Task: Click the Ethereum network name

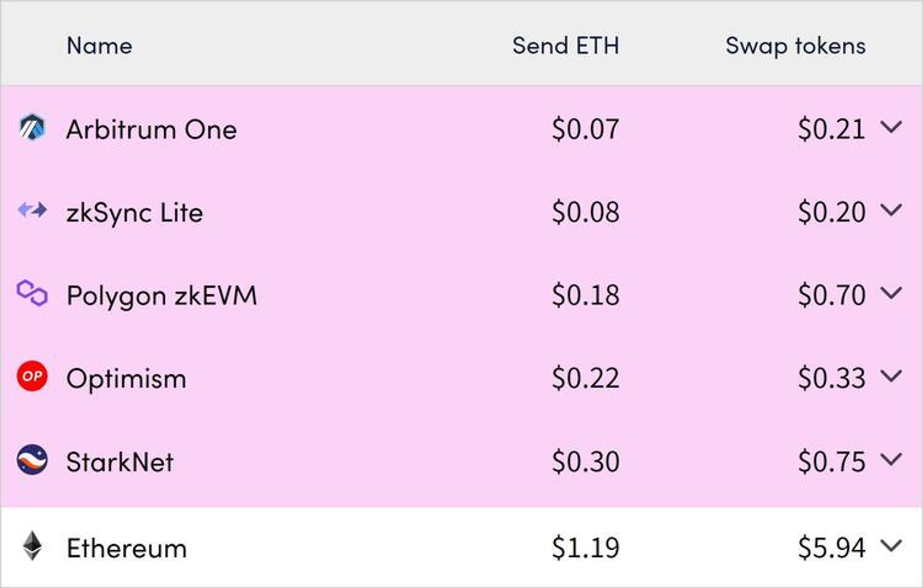Action: (x=126, y=548)
